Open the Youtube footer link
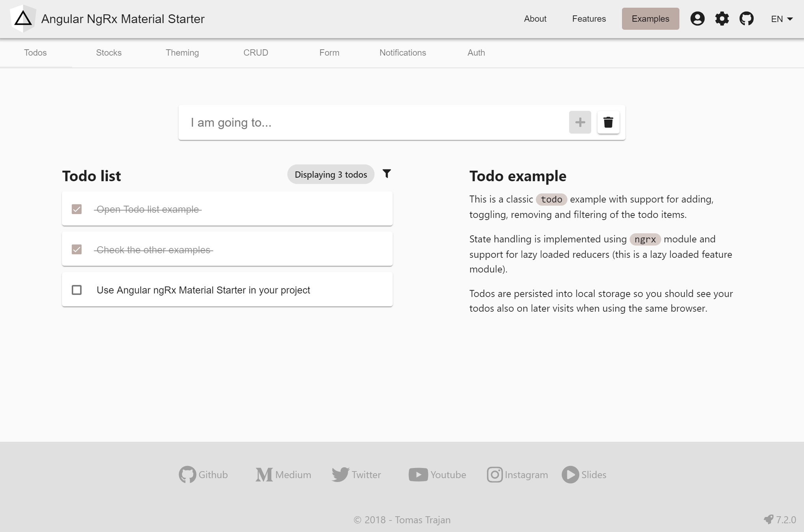This screenshot has width=804, height=532. pyautogui.click(x=437, y=474)
